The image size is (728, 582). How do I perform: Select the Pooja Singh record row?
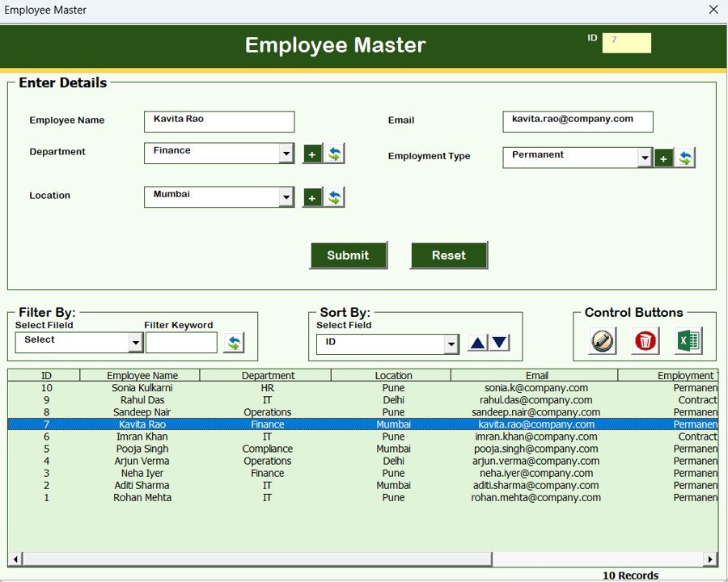[142, 449]
